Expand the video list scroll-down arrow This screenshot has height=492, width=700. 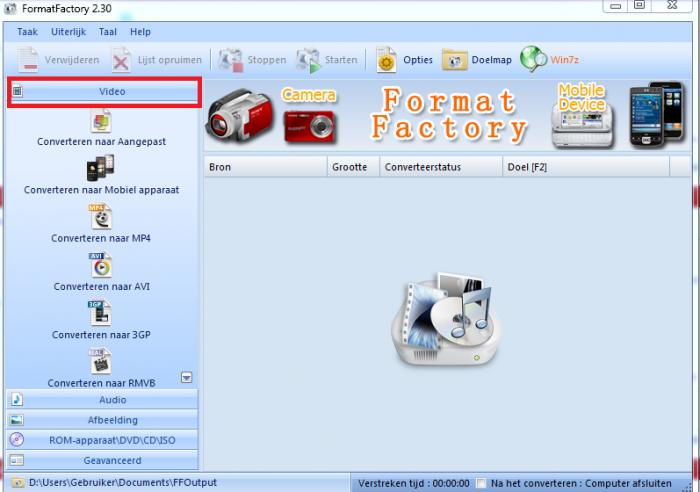(187, 378)
